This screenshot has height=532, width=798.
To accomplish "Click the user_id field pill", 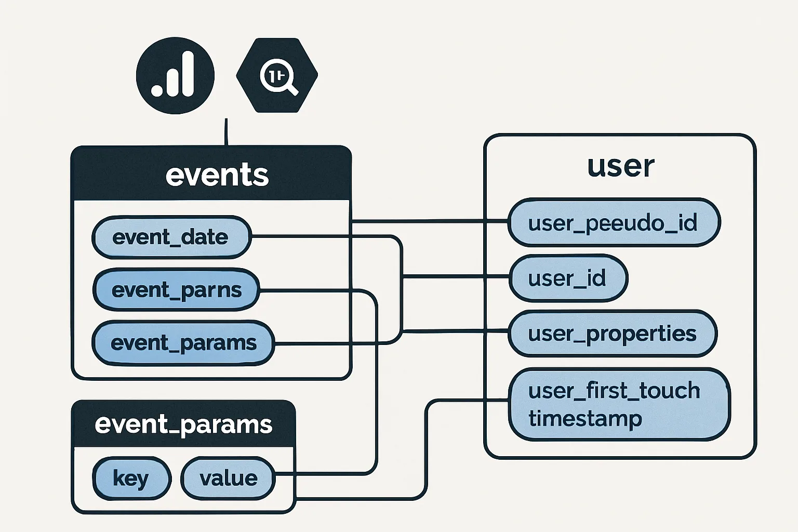I will [568, 278].
